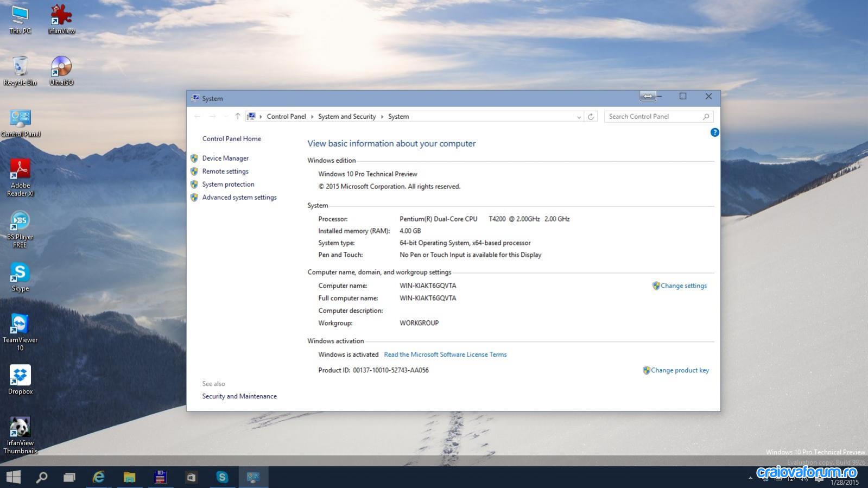The width and height of the screenshot is (868, 488).
Task: Select the WORKGROUP value text
Action: pyautogui.click(x=419, y=323)
